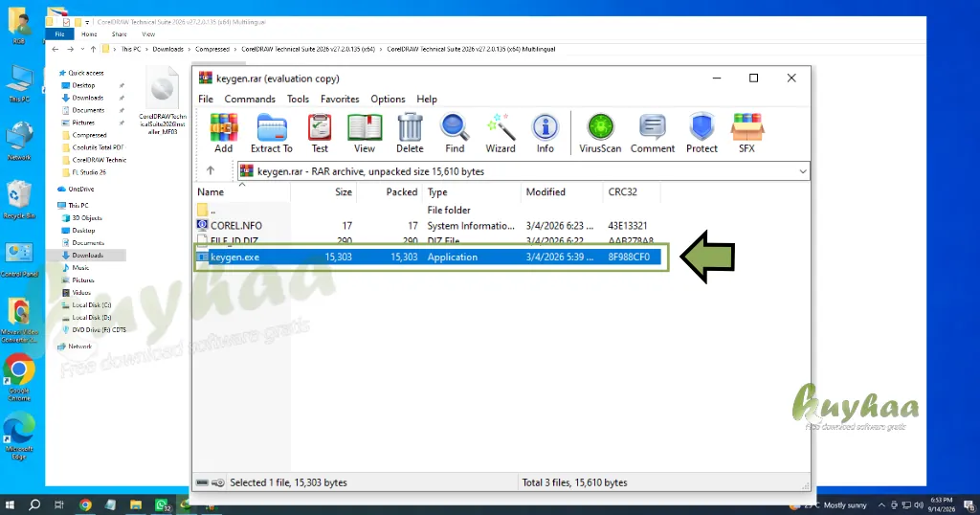Click the drive icons in WinRAR status bar

[210, 482]
